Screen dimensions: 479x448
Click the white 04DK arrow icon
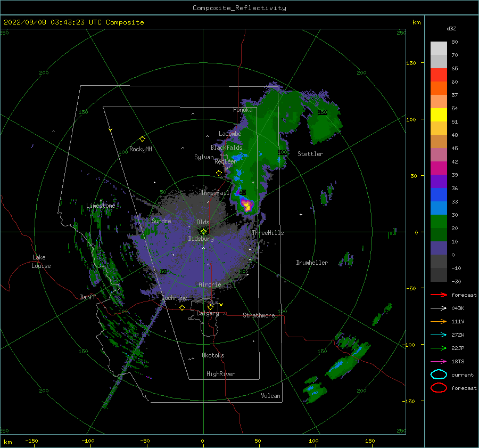pyautogui.click(x=439, y=308)
